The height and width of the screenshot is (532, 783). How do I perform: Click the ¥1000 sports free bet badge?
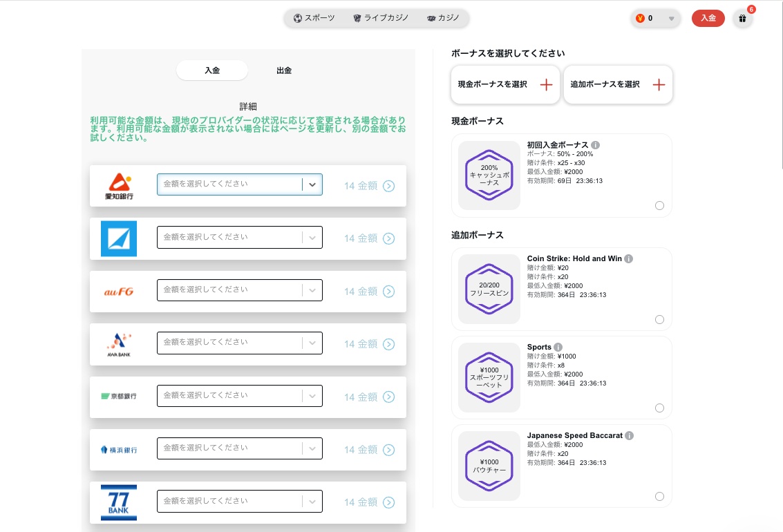[x=489, y=377]
